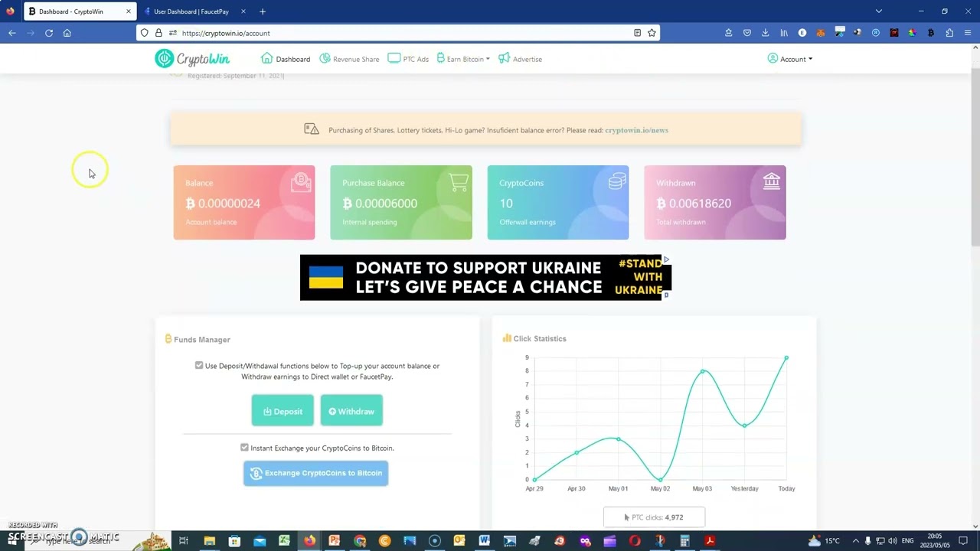
Task: Click the Today data point on chart
Action: point(786,357)
